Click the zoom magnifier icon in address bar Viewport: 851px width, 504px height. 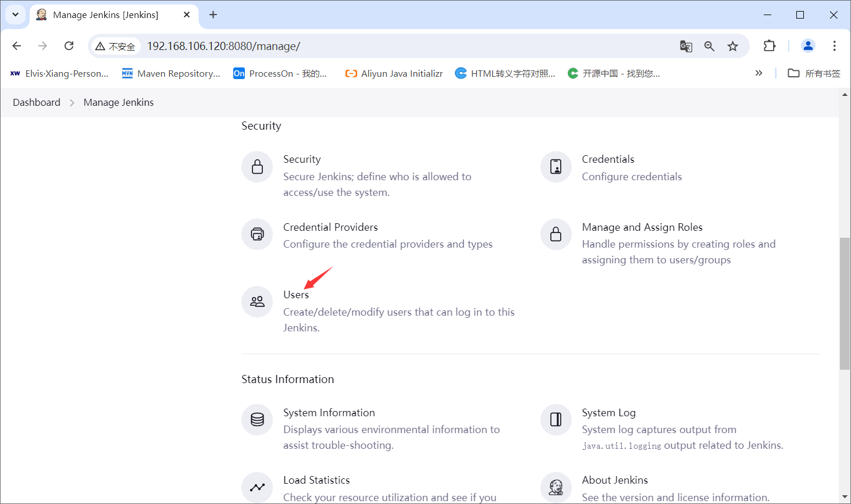709,46
